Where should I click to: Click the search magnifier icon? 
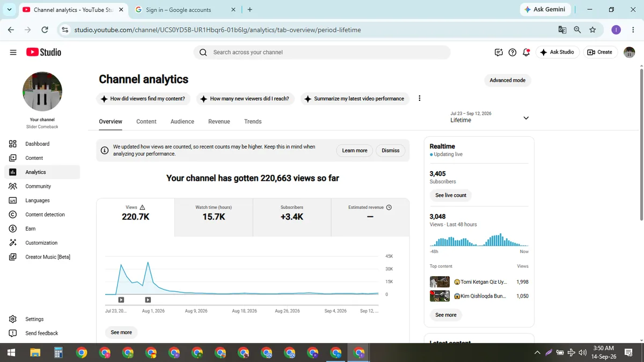pos(203,52)
